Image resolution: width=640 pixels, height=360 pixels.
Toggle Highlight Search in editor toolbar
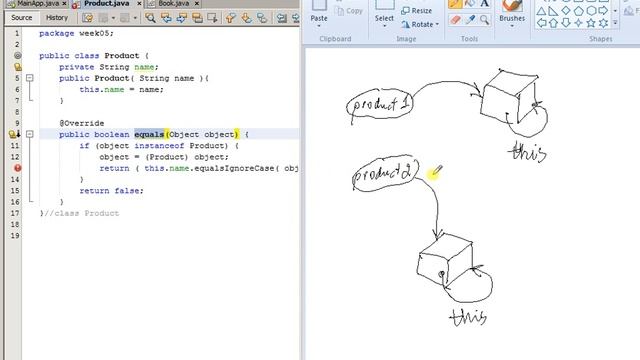point(197,18)
